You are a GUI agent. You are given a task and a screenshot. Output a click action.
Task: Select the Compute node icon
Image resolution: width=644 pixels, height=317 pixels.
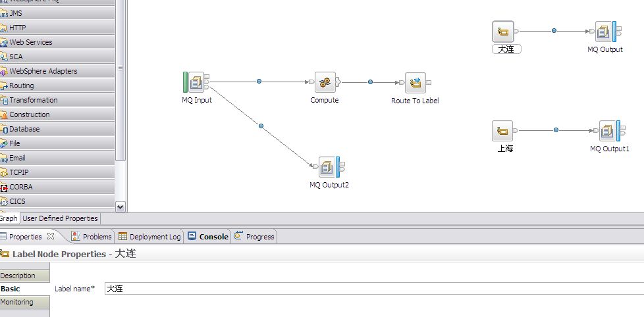click(x=325, y=82)
